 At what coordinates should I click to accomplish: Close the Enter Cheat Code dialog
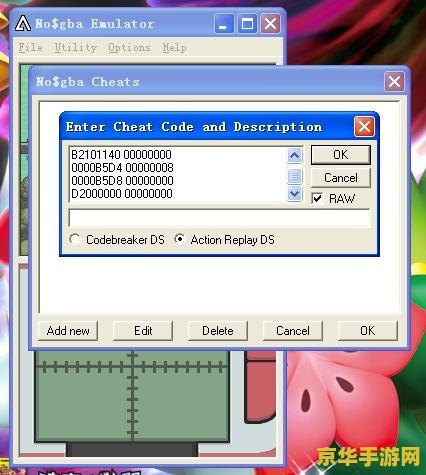coord(364,127)
